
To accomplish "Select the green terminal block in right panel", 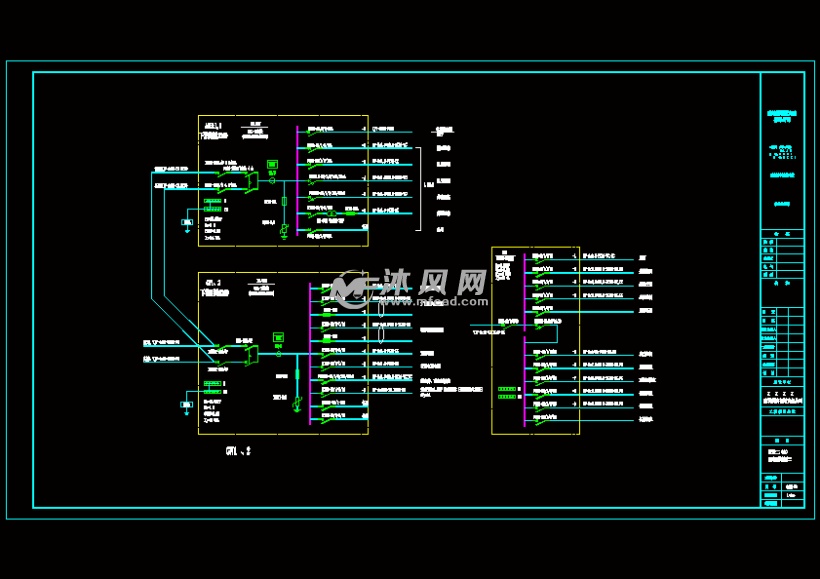I will (508, 388).
